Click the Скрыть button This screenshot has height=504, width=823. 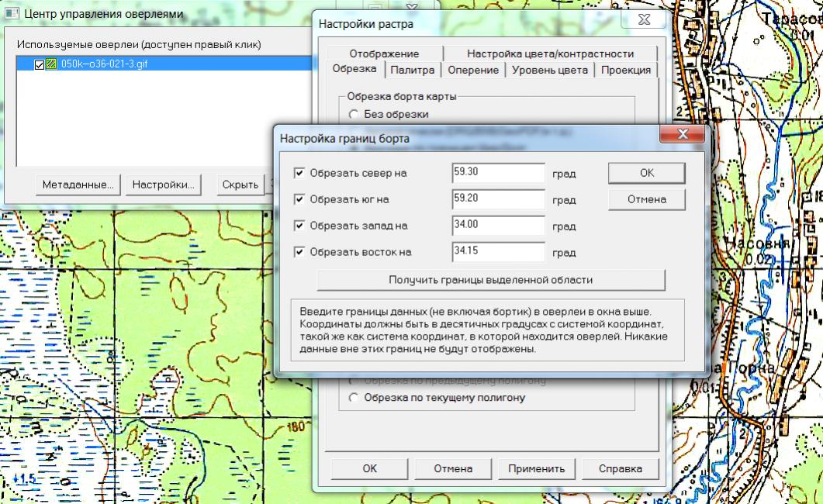click(x=240, y=185)
